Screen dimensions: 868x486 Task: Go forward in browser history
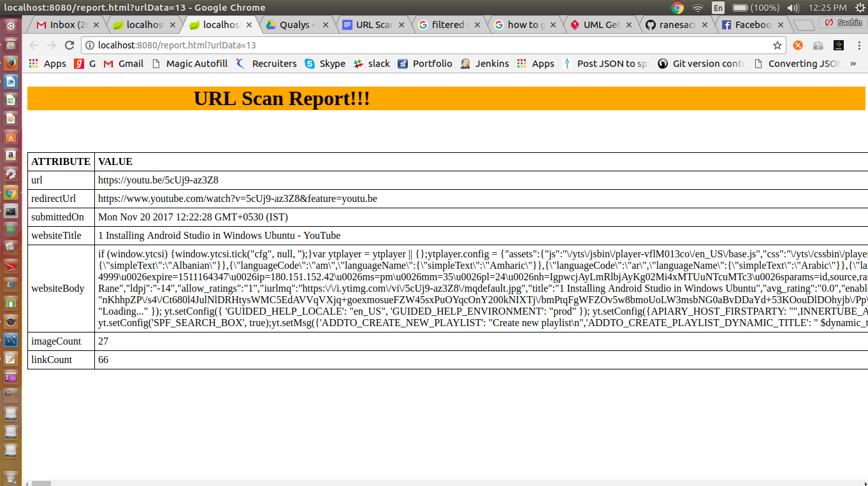(x=52, y=45)
